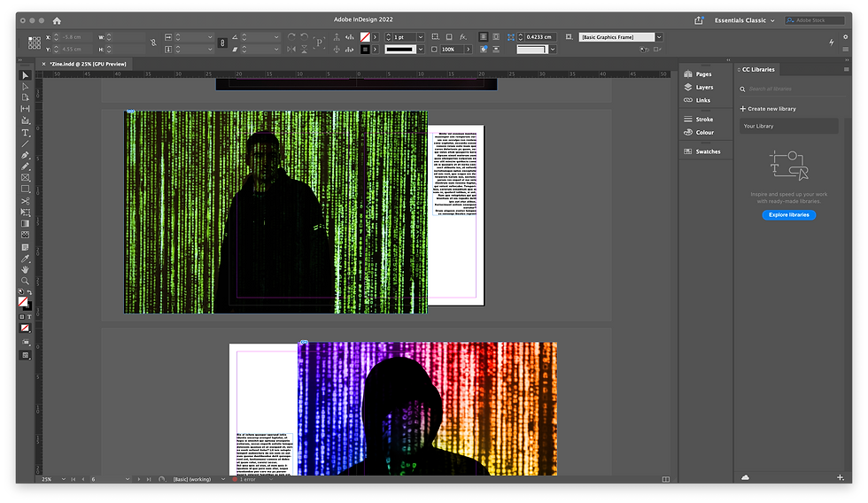Open the Swatches panel
Viewport: 868px width, 503px height.
708,151
